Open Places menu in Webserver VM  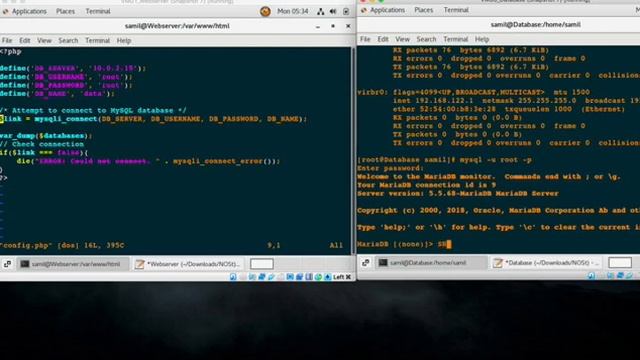click(x=65, y=11)
